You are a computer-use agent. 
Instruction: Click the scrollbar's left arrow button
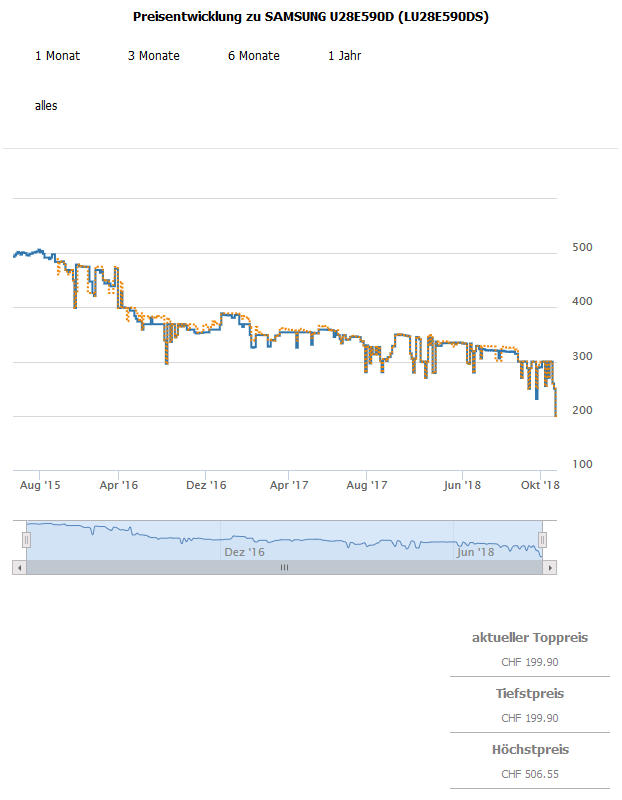tap(19, 567)
